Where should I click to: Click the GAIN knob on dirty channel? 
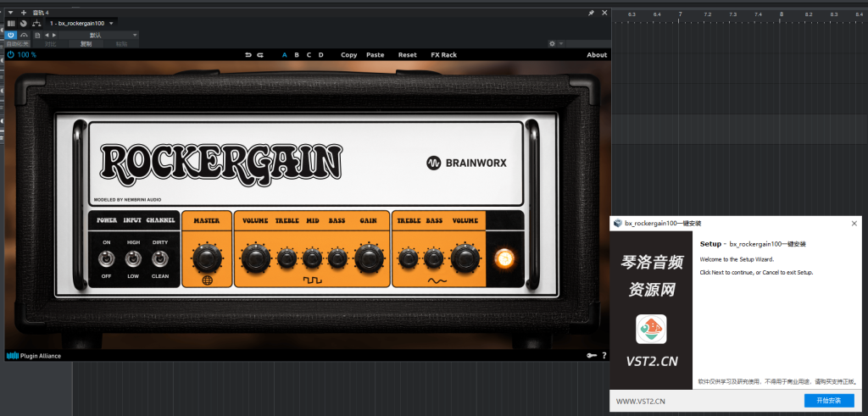point(369,256)
